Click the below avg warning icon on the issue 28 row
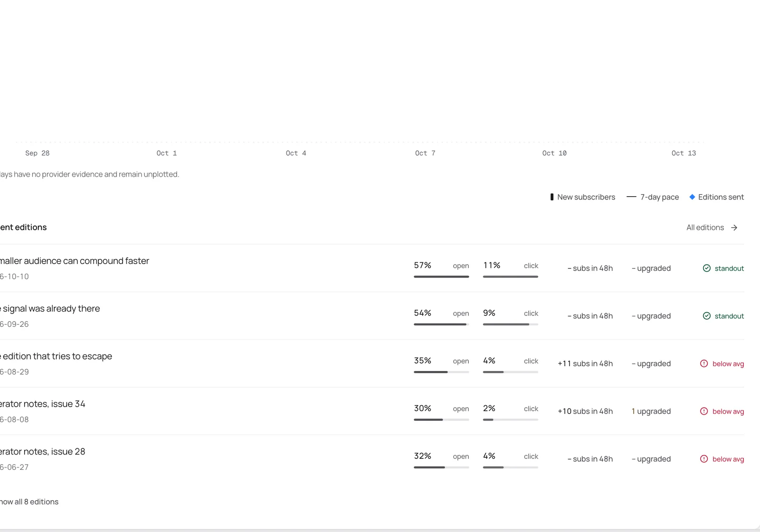760x532 pixels. (704, 459)
